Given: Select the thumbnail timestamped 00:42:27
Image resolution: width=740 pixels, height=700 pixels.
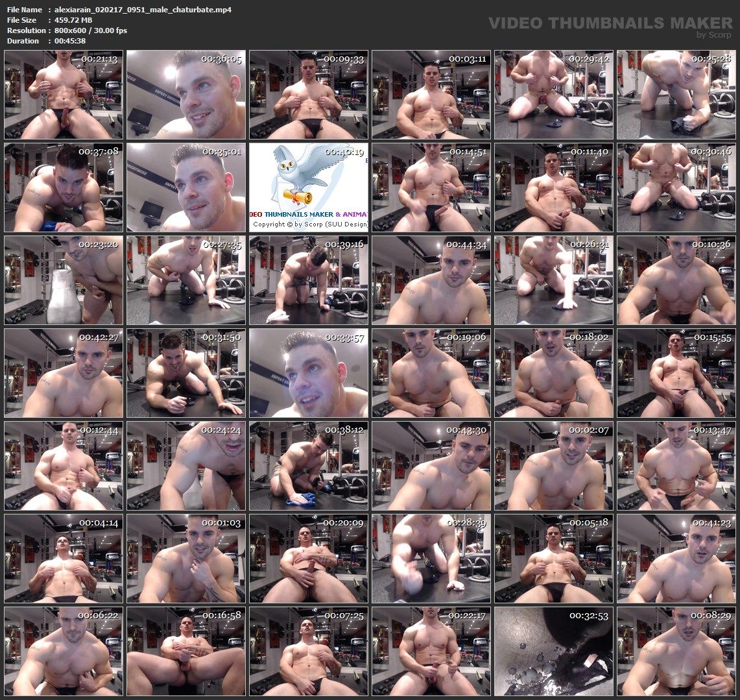Looking at the screenshot, I should coord(63,373).
